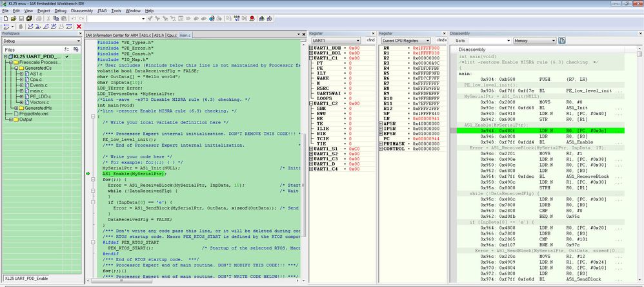Click the Undo toolbar icon

74,19
